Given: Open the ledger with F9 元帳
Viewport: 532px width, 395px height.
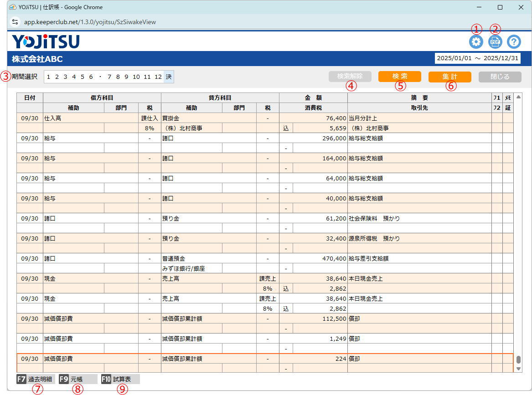Looking at the screenshot, I should click(78, 379).
